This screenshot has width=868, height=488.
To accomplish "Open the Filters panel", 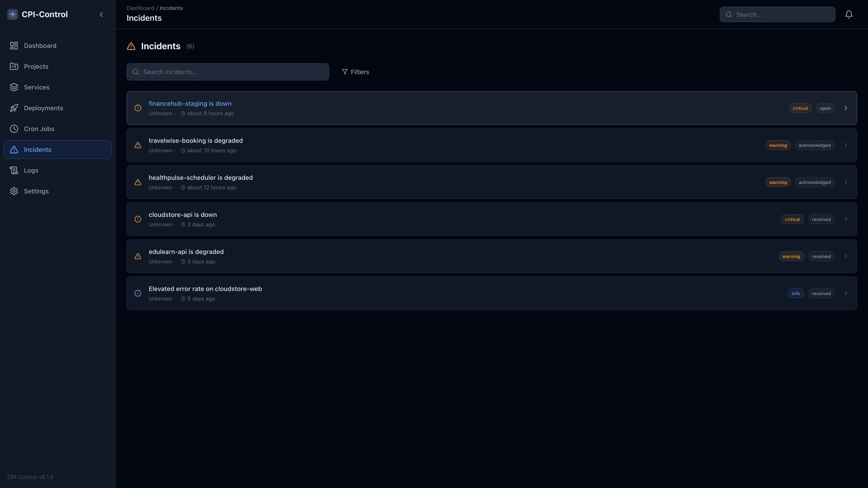I will point(356,72).
